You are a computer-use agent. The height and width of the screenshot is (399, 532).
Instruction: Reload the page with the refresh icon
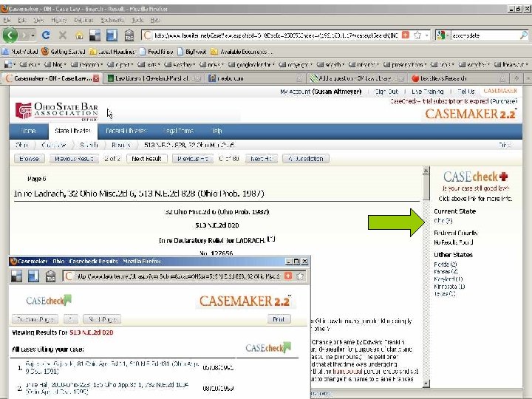coord(46,35)
